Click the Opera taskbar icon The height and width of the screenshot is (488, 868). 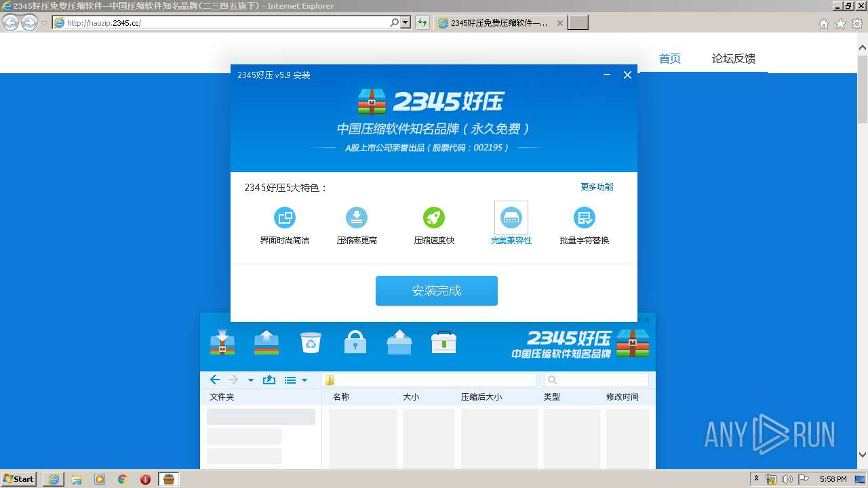(x=145, y=479)
